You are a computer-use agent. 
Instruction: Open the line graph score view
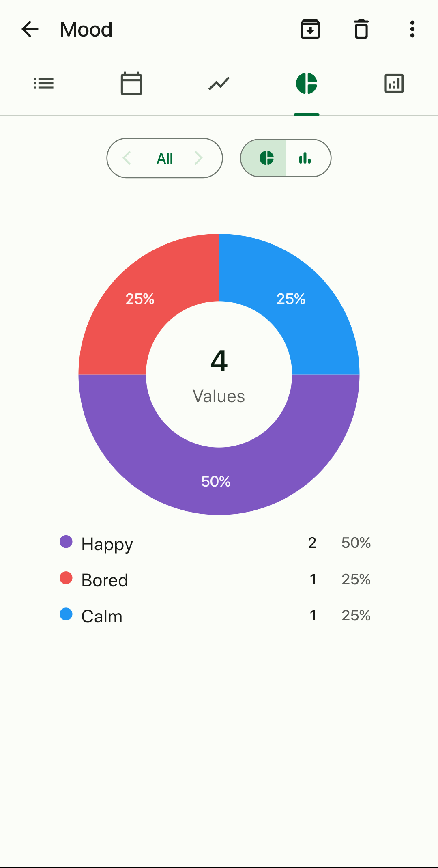pyautogui.click(x=218, y=83)
